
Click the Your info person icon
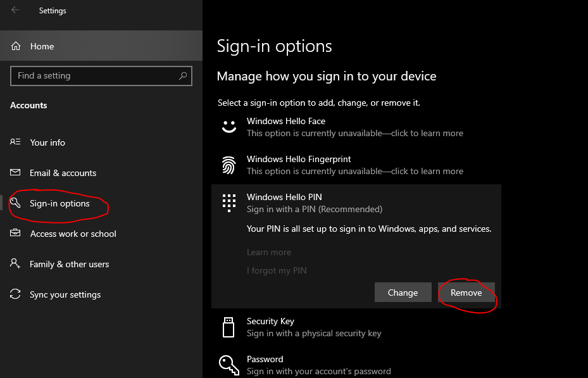15,142
